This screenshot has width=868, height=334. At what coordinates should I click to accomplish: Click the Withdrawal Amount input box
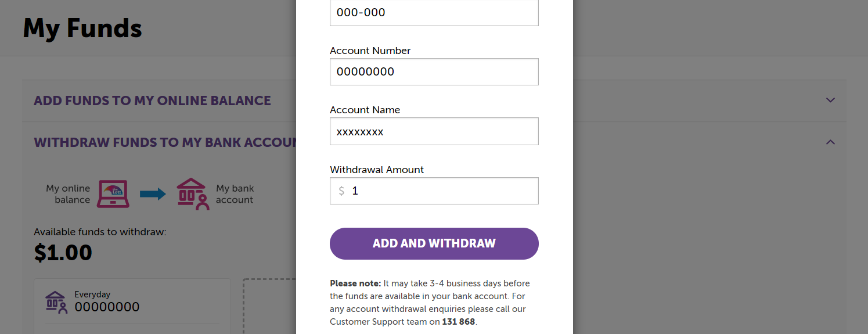click(x=434, y=191)
